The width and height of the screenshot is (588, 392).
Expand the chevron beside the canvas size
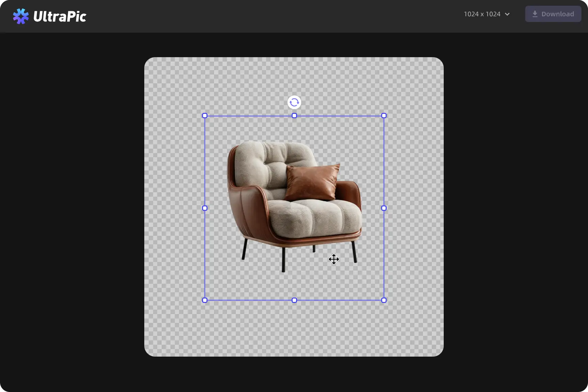coord(507,14)
